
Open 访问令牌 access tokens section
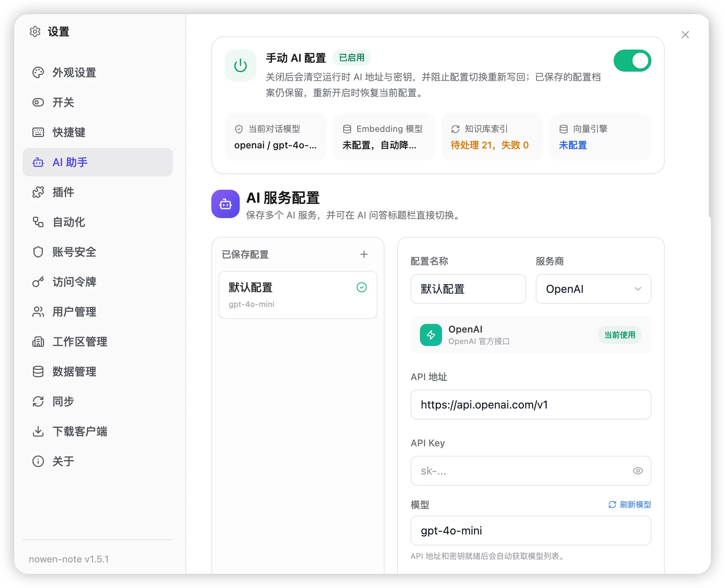(x=97, y=282)
